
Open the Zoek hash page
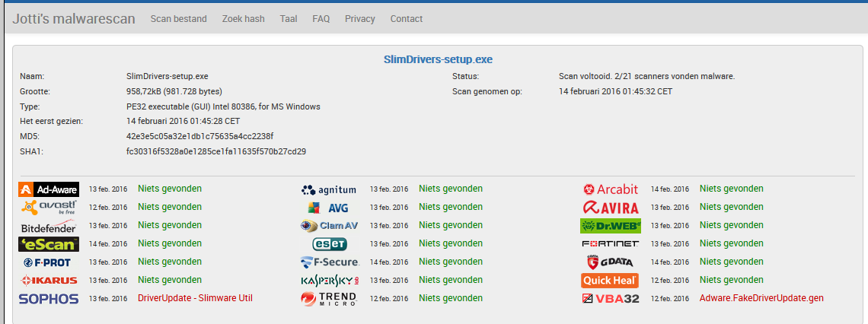(244, 19)
